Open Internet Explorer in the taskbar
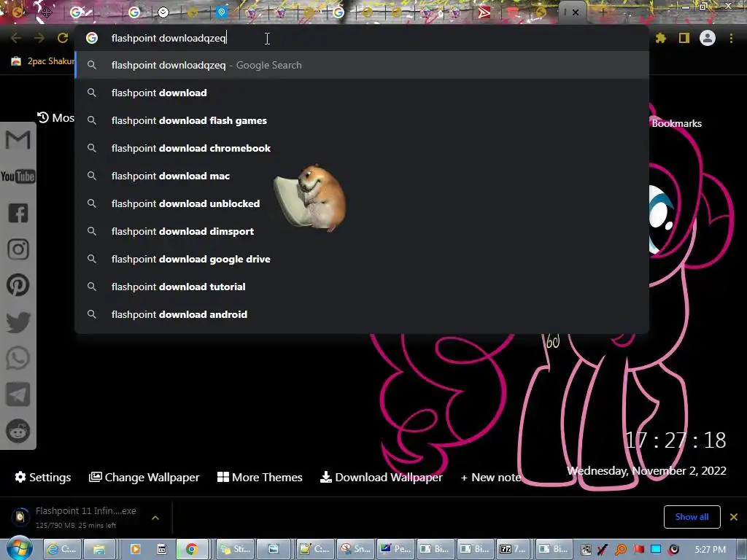Viewport: 747px width, 560px height. coord(63,549)
